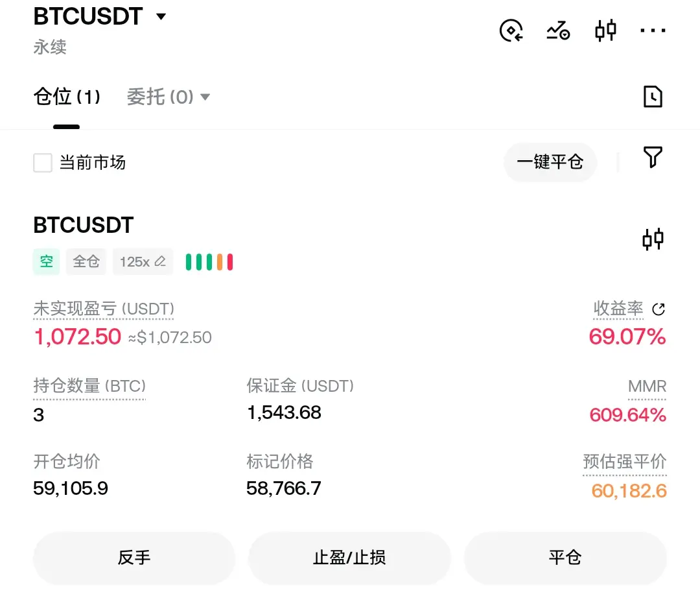Click the 全仓 margin mode tag
The height and width of the screenshot is (609, 700).
[86, 261]
